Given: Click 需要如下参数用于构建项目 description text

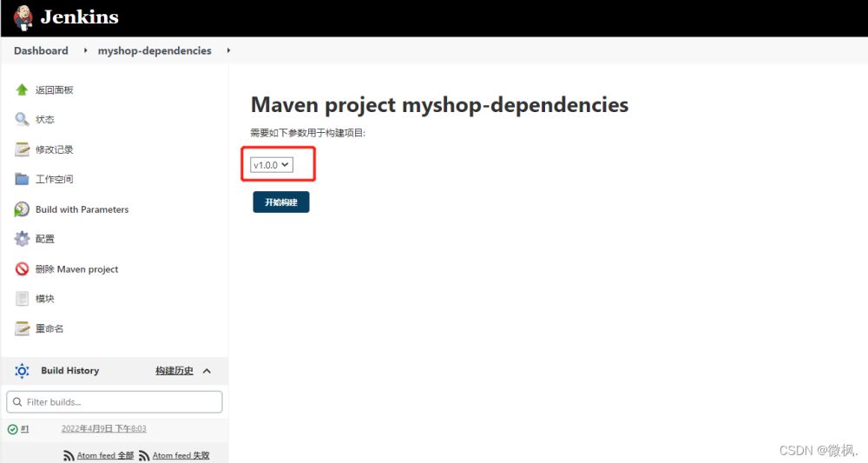Looking at the screenshot, I should pos(308,133).
